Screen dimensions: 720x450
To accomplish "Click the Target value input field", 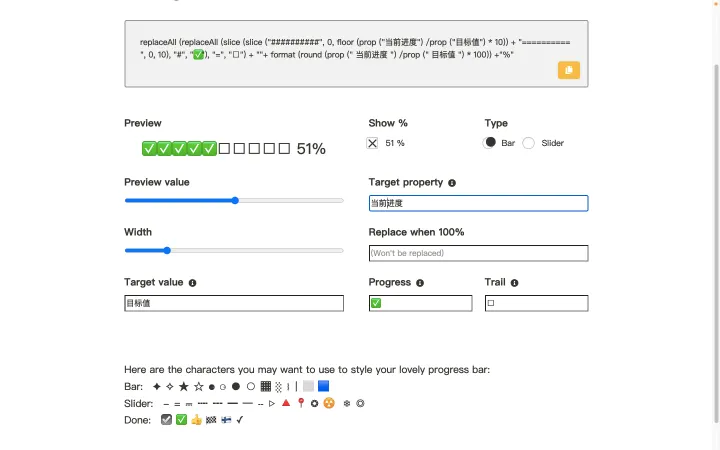I will [x=233, y=303].
